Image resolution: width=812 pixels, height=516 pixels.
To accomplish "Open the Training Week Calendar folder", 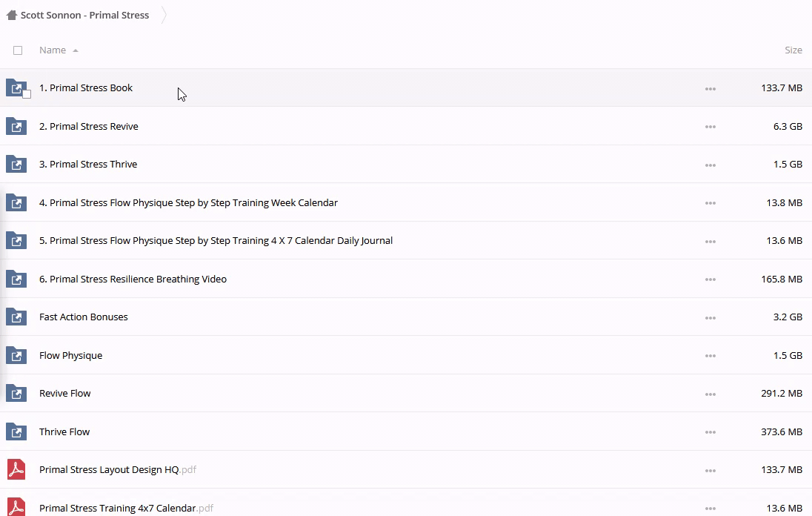I will click(x=188, y=202).
